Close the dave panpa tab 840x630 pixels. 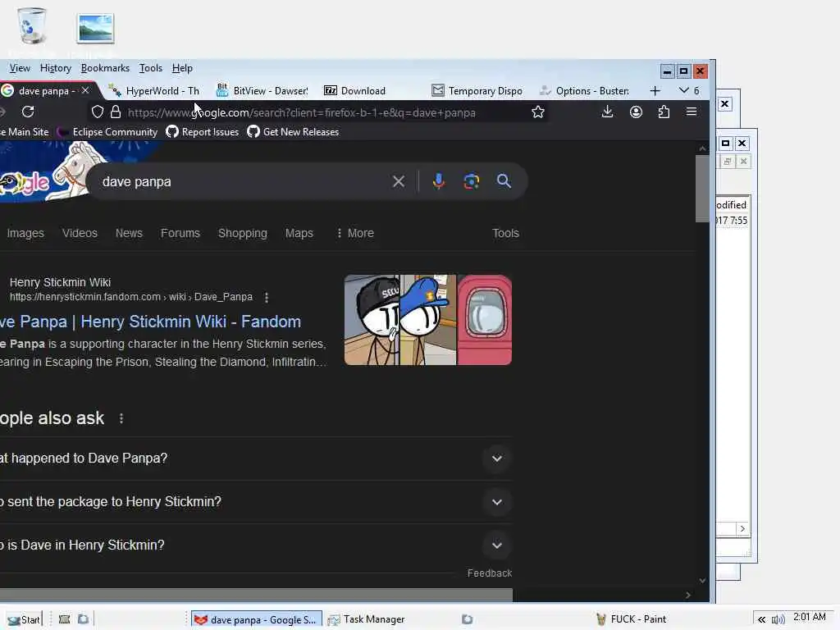click(85, 90)
